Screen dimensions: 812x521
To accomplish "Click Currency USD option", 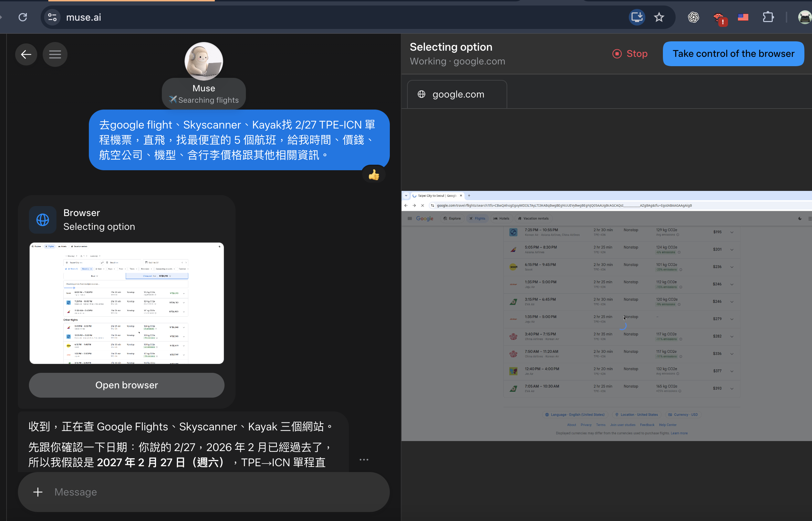I will 683,415.
